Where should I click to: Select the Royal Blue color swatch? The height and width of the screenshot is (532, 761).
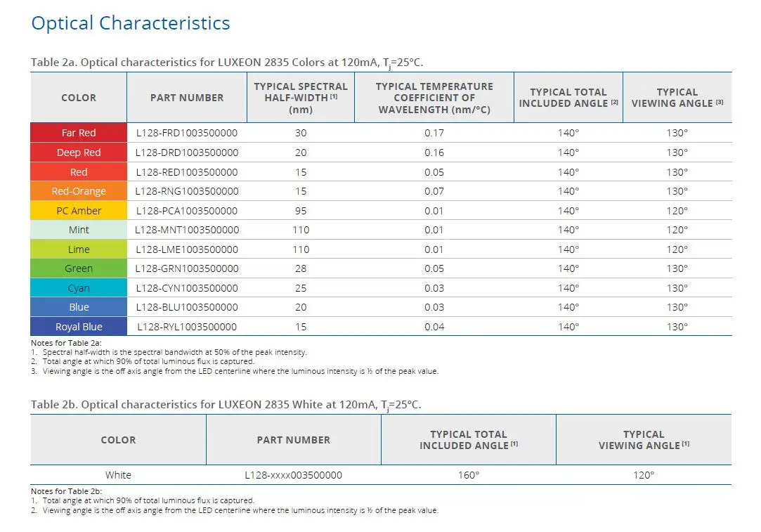pos(79,327)
